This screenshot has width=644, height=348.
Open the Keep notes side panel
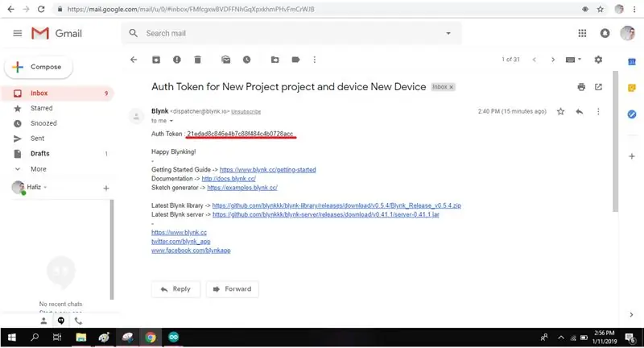[632, 88]
